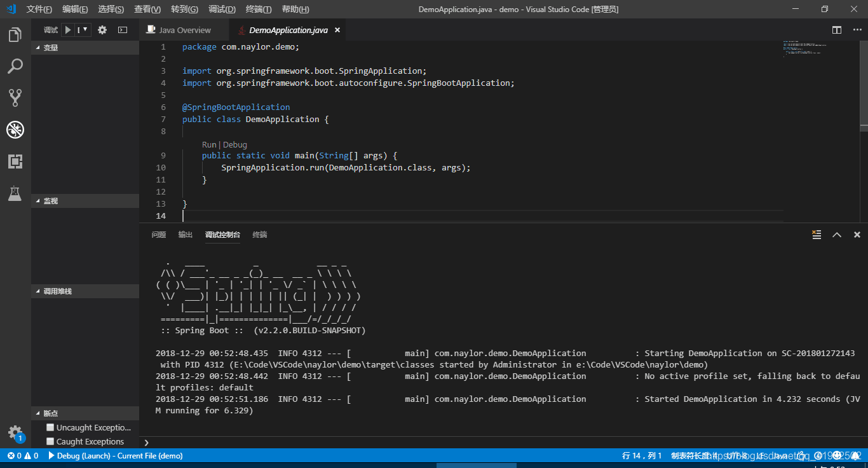Maximize the panel with the up chevron
868x468 pixels.
point(837,235)
